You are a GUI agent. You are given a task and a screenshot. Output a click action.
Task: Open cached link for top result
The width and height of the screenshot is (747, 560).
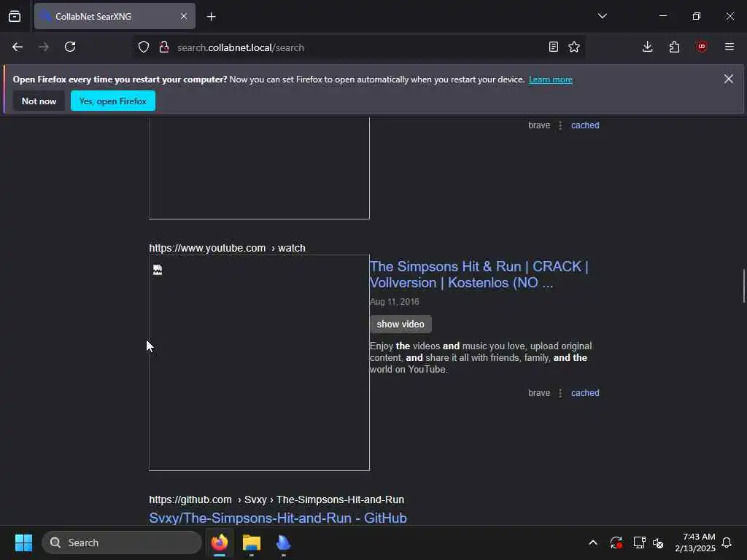(585, 125)
